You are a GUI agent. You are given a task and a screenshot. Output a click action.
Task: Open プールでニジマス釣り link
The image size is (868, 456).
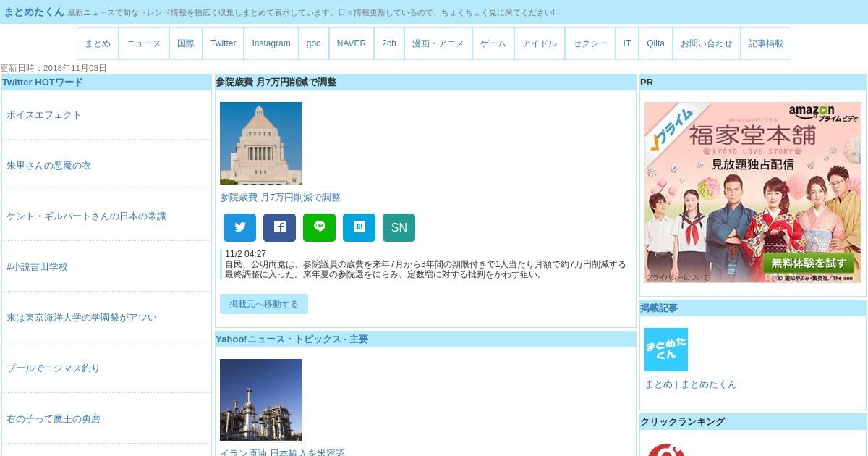(x=54, y=368)
